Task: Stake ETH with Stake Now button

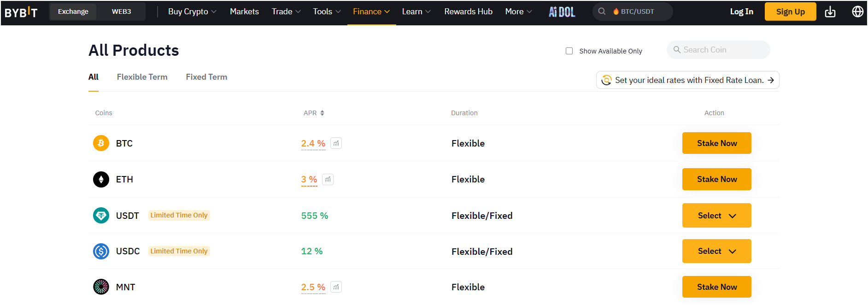Action: point(716,179)
